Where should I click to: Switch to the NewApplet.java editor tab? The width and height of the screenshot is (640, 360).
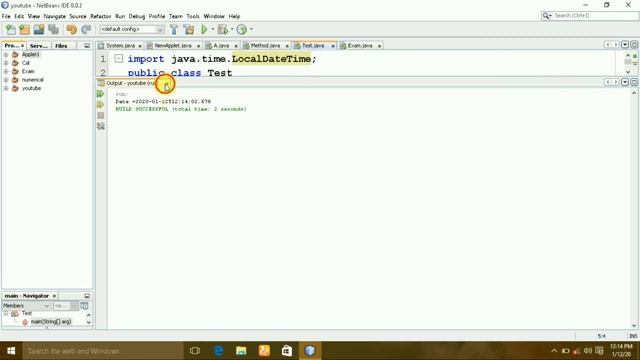[x=173, y=46]
